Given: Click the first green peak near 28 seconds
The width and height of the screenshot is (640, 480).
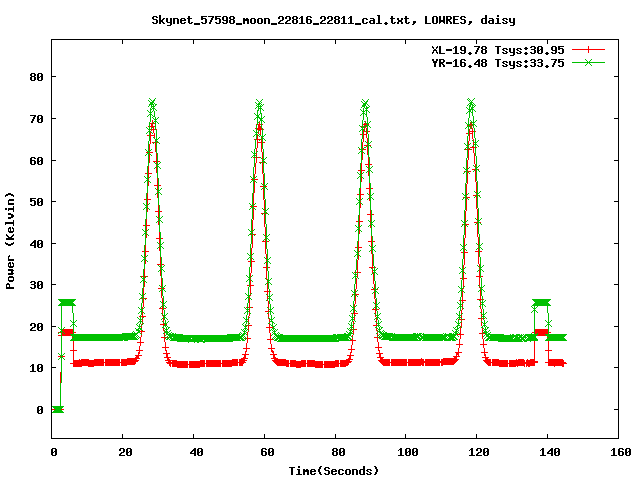Looking at the screenshot, I should coord(152,102).
